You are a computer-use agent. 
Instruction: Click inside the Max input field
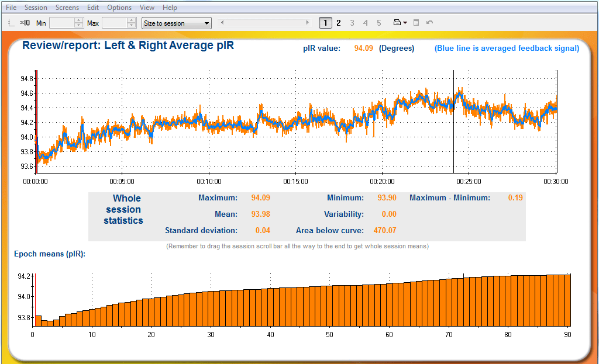115,23
